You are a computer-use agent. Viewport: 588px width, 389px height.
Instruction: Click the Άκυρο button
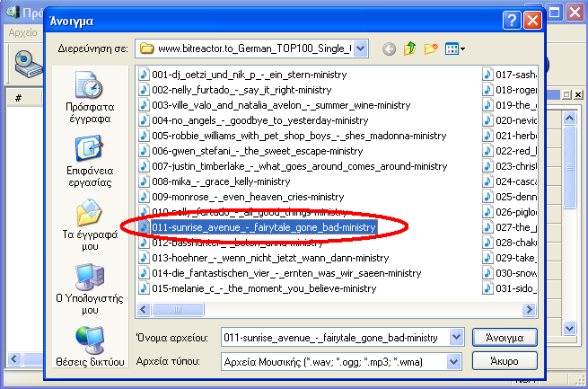coord(505,361)
